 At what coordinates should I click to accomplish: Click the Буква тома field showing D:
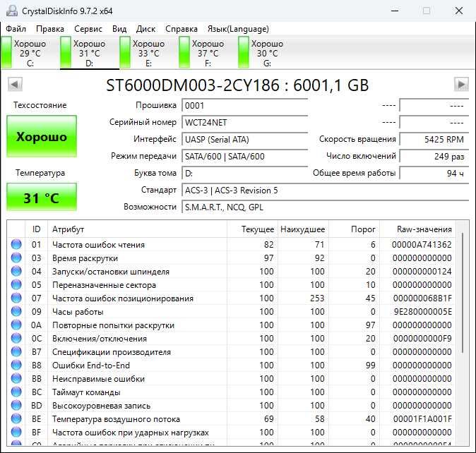(244, 174)
